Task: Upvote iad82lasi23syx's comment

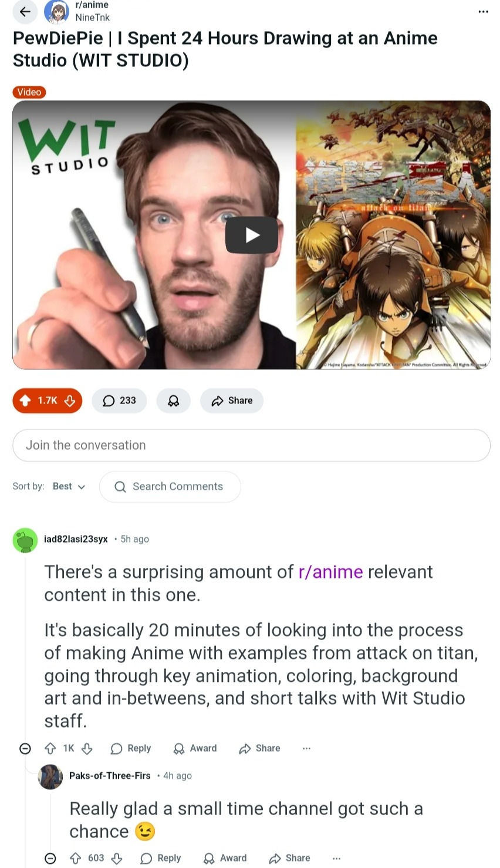Action: tap(50, 748)
